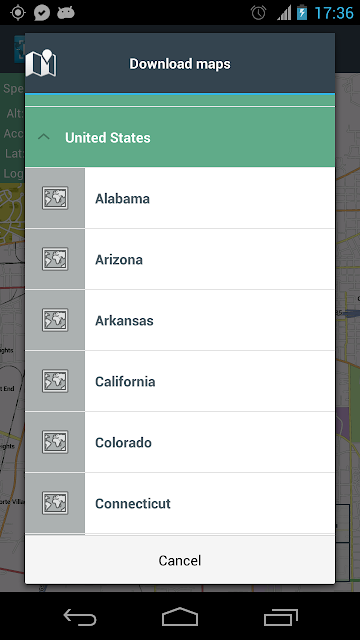Tap the Download maps header map-pin icon
Viewport: 360px width, 640px height.
pyautogui.click(x=41, y=63)
